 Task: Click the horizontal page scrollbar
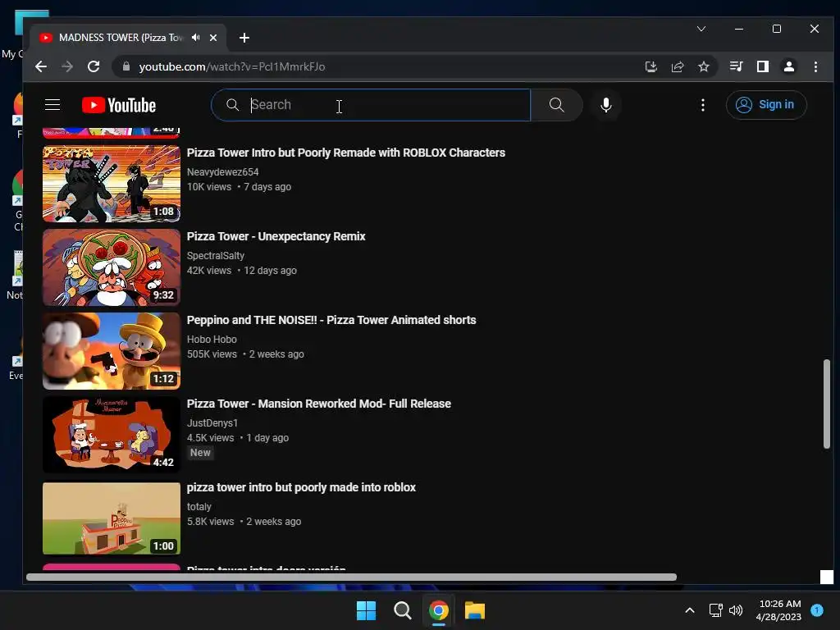(351, 577)
